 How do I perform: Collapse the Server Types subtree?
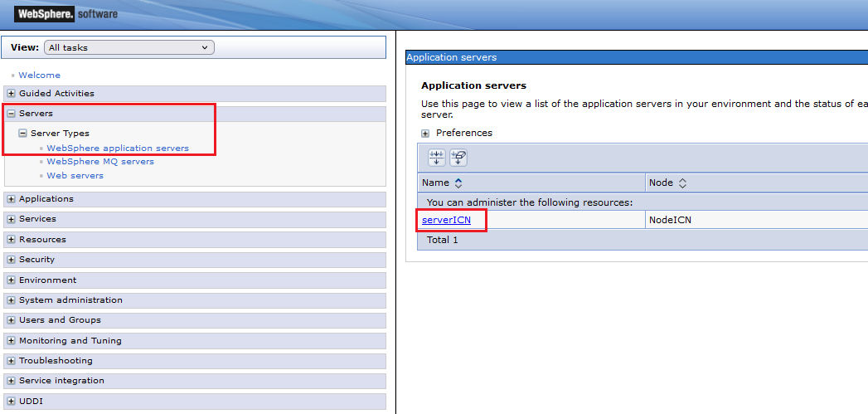point(23,134)
